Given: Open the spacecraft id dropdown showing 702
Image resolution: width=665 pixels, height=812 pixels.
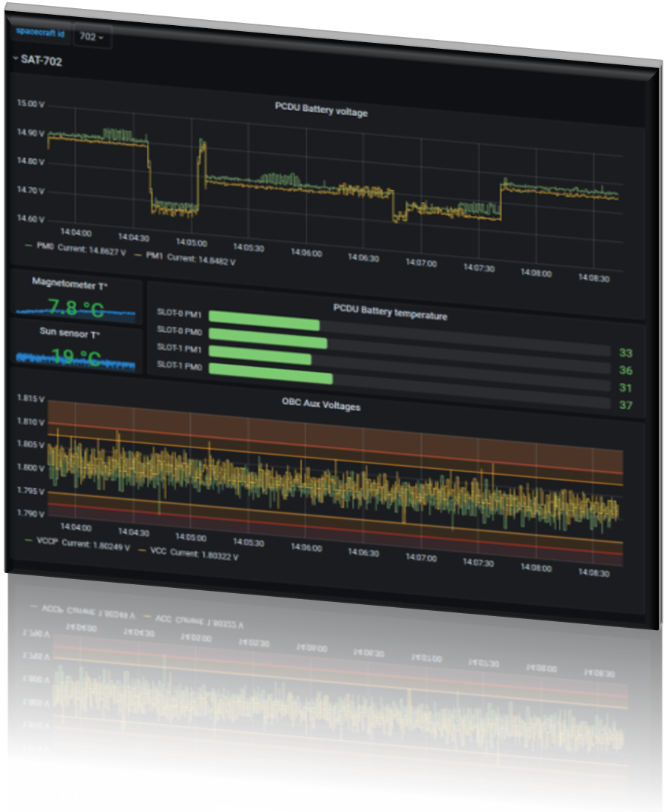Looking at the screenshot, I should click(92, 37).
